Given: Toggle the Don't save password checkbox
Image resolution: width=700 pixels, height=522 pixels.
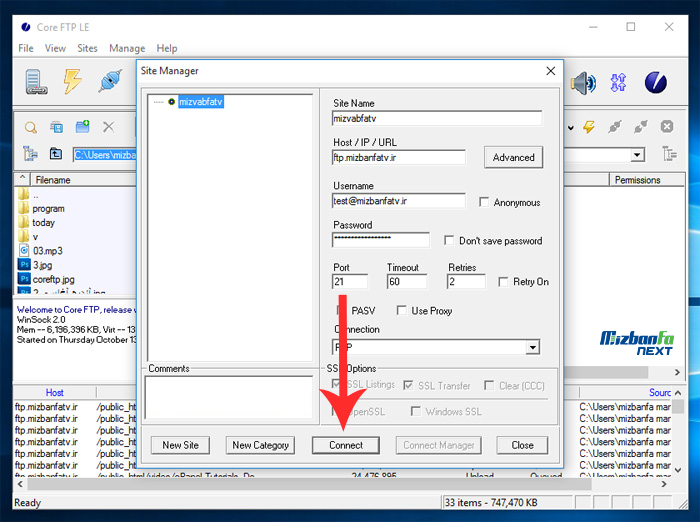Looking at the screenshot, I should [x=449, y=241].
